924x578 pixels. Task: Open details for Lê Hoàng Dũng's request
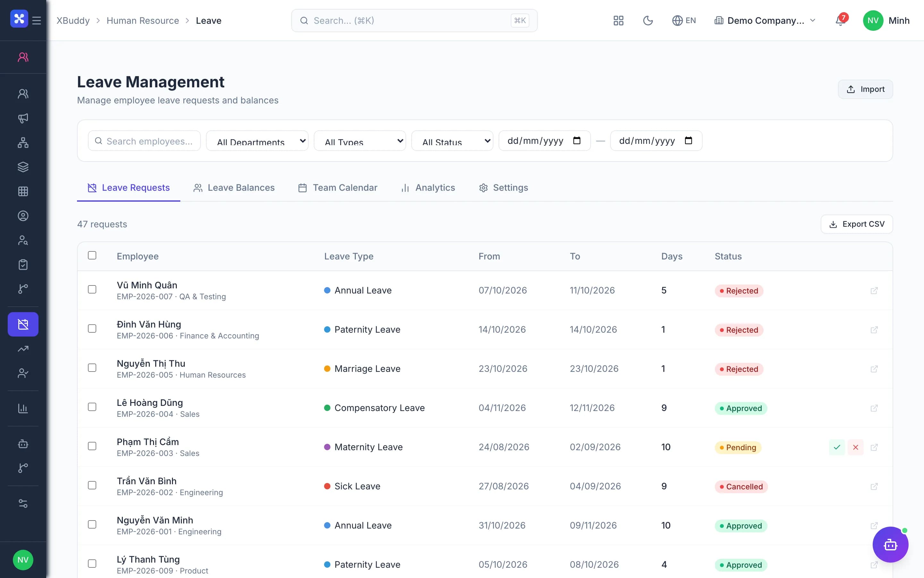pos(874,408)
